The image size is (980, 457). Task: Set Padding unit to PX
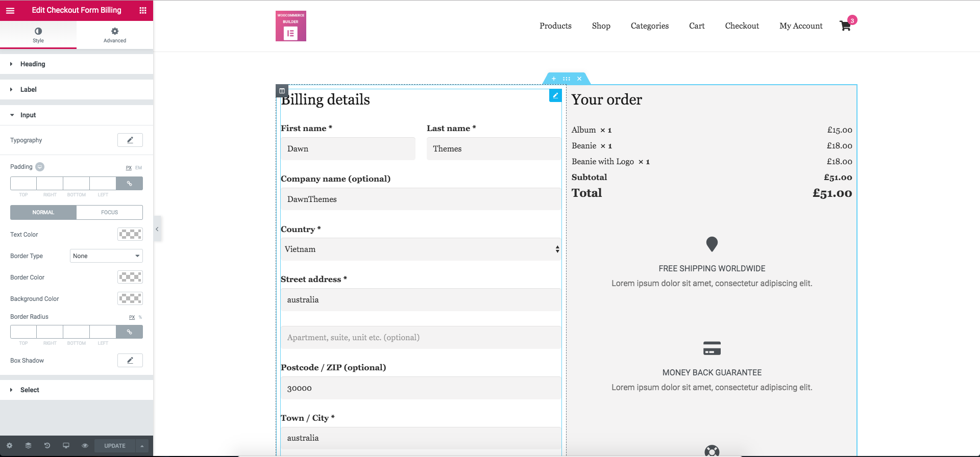(129, 168)
